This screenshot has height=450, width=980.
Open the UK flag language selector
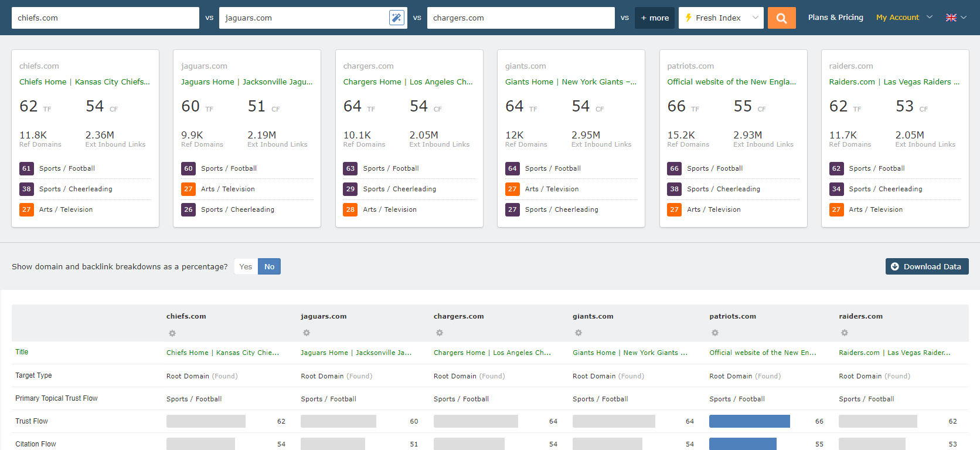tap(955, 18)
